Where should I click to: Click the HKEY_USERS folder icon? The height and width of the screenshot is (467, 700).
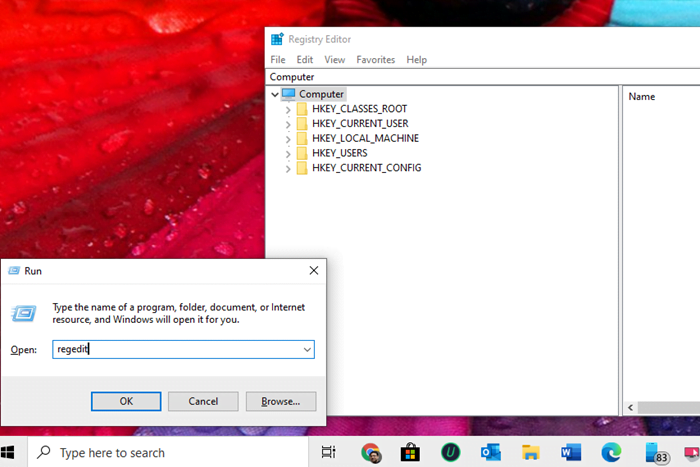pyautogui.click(x=302, y=153)
